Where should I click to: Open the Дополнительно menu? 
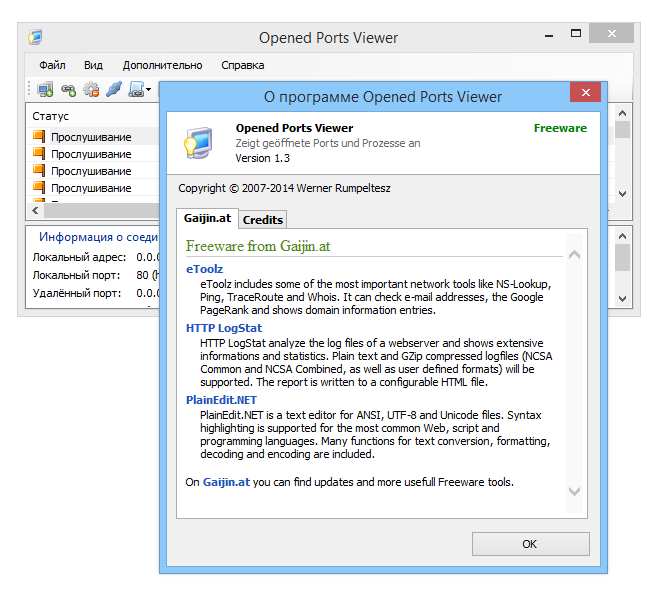tap(162, 65)
